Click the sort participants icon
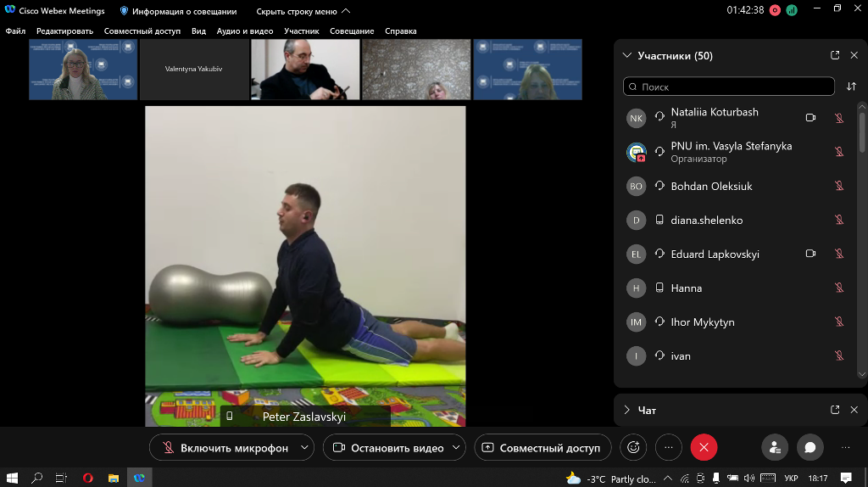This screenshot has width=868, height=487. click(851, 87)
